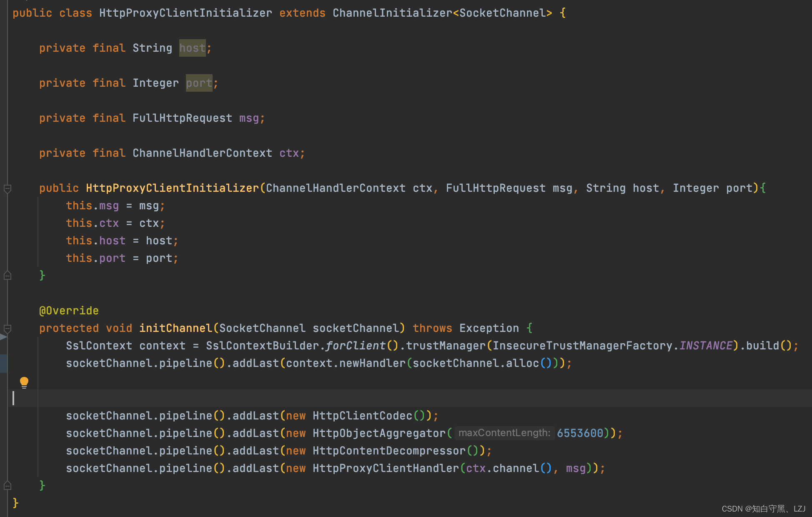This screenshot has width=812, height=517.
Task: Place the cursor on the empty highlighted line
Action: 250,399
